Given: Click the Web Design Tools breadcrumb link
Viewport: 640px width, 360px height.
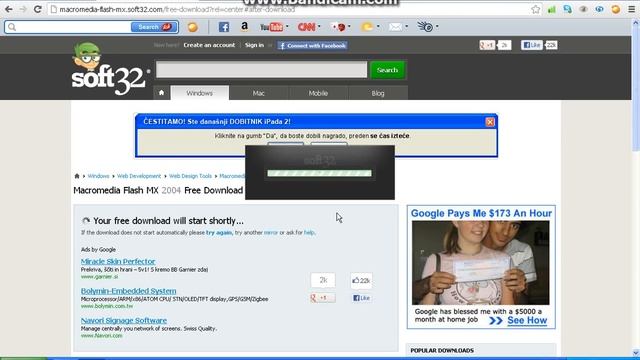Looking at the screenshot, I should [x=190, y=176].
